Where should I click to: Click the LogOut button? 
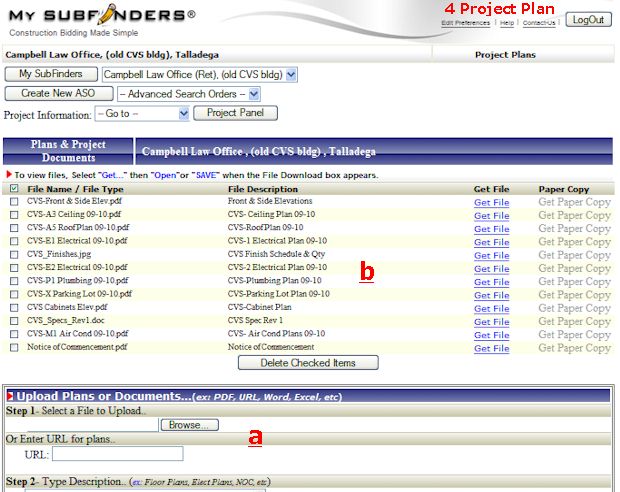point(588,20)
